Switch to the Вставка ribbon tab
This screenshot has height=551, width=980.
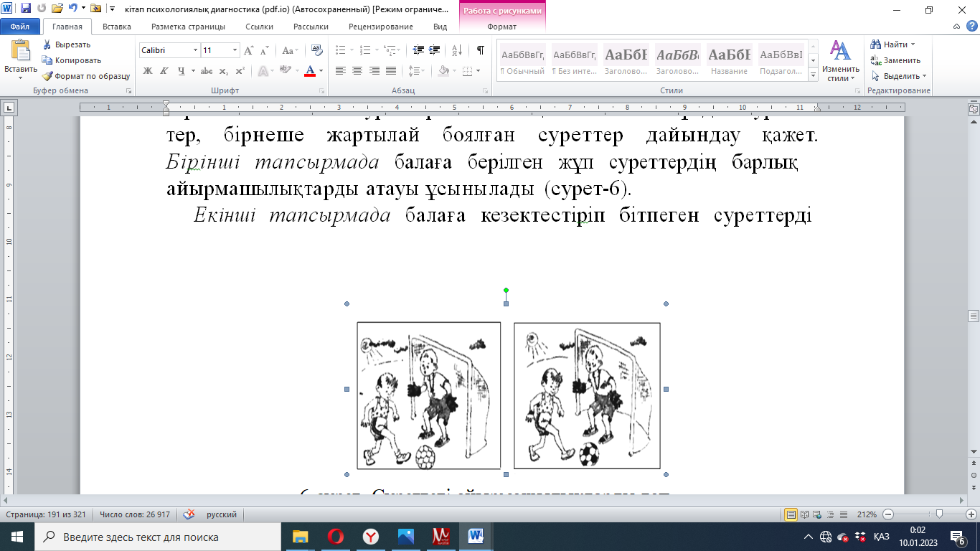click(116, 27)
